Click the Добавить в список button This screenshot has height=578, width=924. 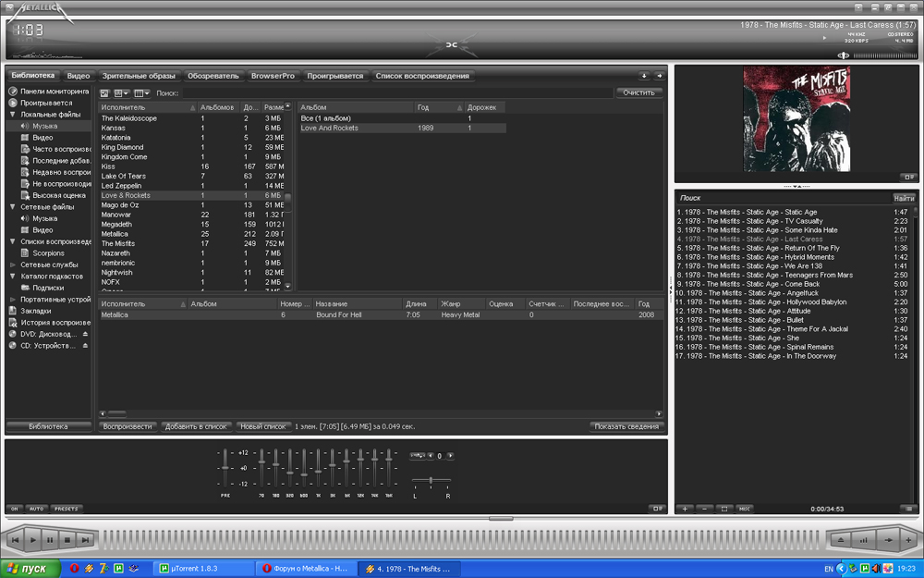[195, 426]
